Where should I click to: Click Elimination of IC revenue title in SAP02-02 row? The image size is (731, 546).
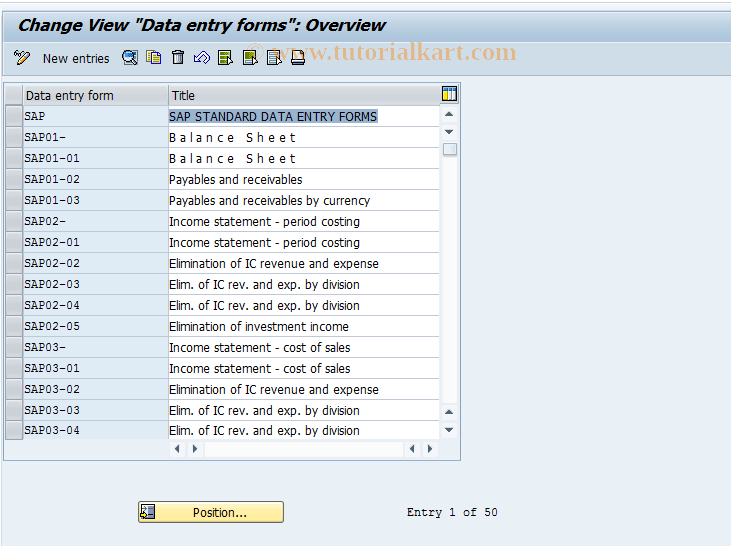coord(304,263)
